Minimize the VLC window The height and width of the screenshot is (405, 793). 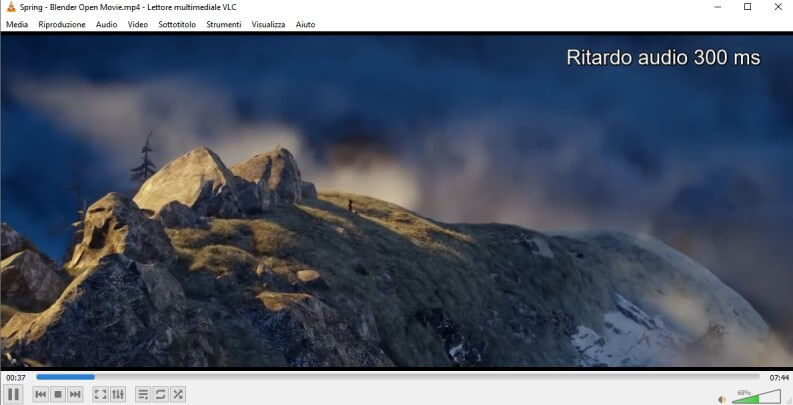tap(717, 7)
